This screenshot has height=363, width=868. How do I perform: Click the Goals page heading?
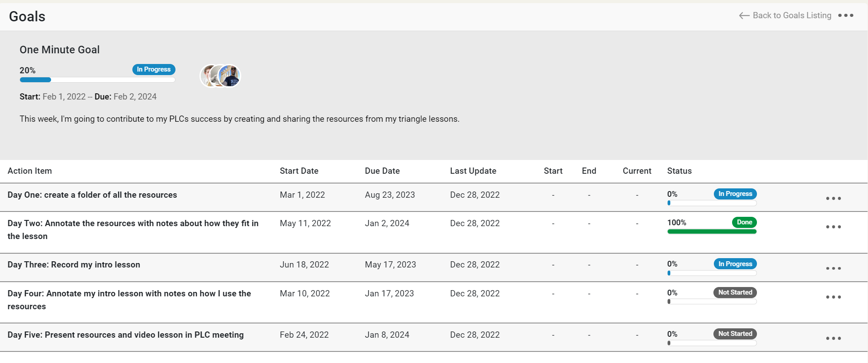27,16
